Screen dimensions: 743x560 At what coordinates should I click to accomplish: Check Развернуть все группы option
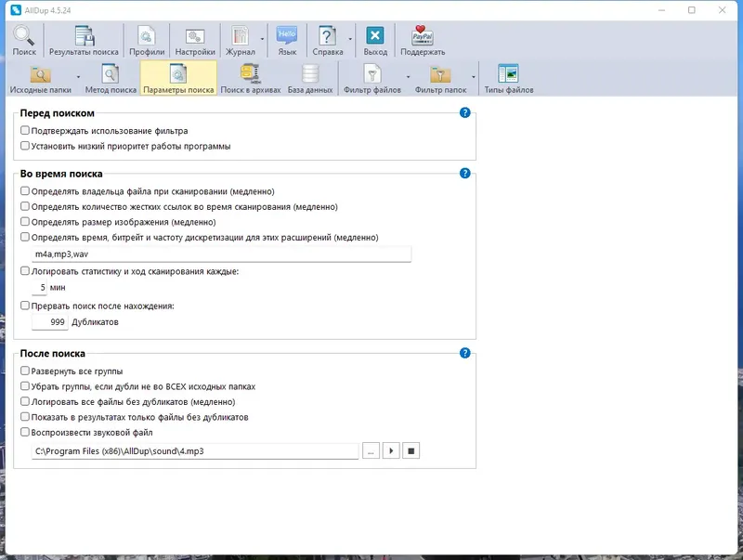pyautogui.click(x=25, y=371)
